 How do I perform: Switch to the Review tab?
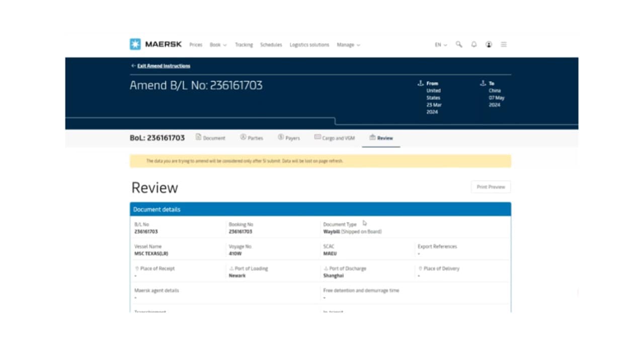[x=381, y=138]
